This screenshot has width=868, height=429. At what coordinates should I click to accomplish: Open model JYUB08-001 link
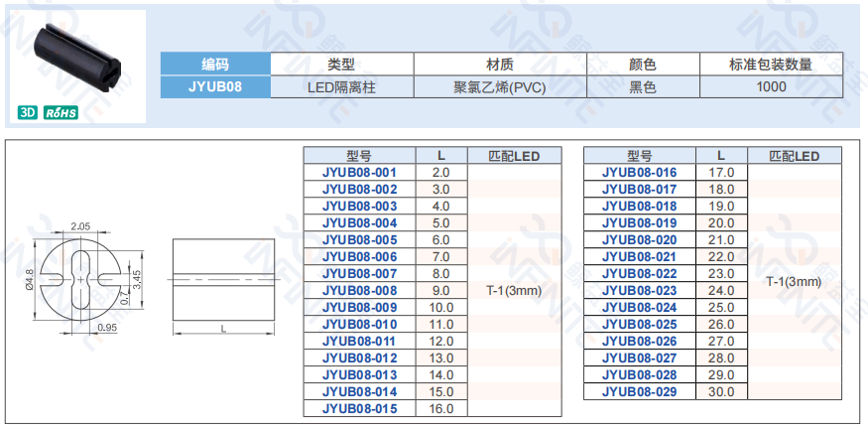tap(359, 173)
